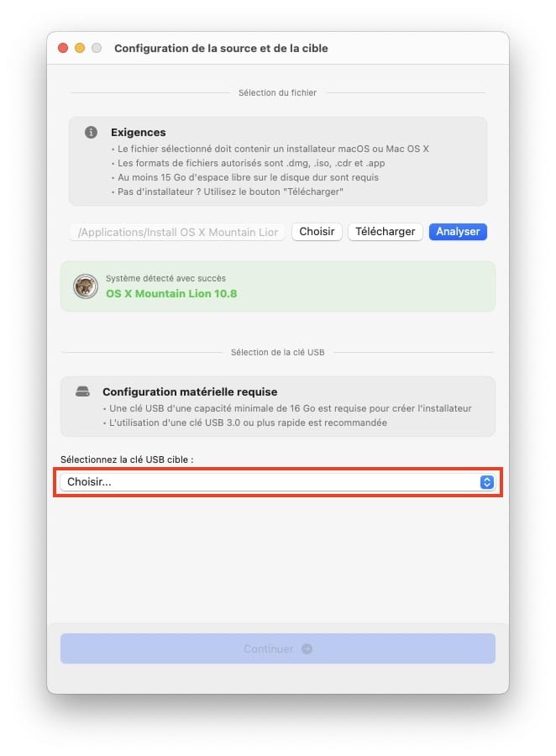Click the blue Analyser button

(458, 232)
